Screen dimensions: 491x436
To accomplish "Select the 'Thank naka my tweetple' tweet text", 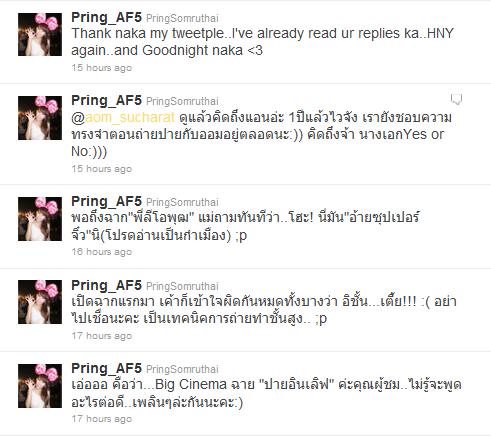I will (262, 42).
